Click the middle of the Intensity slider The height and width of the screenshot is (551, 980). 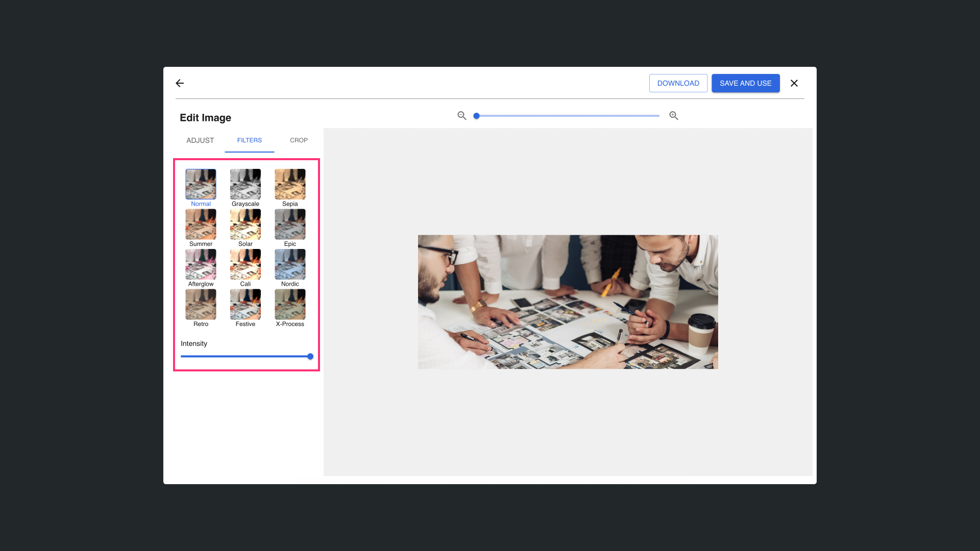tap(246, 357)
